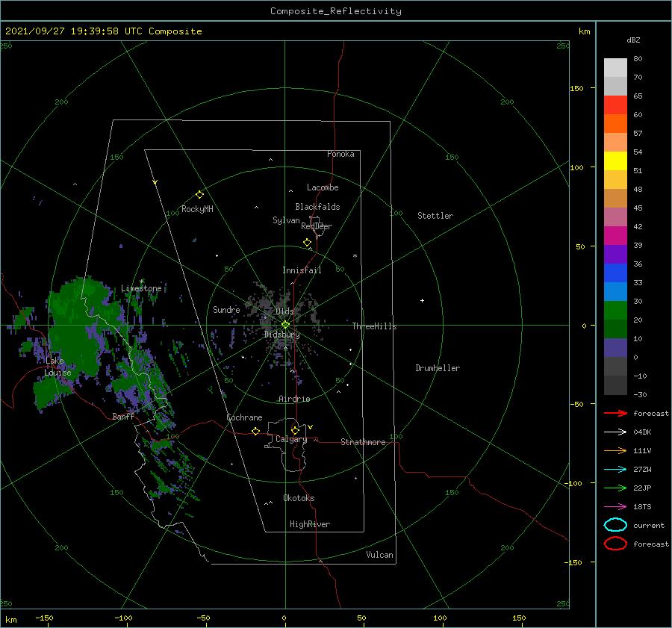Pick the orange 60 dBZ swatch
Screen dimensions: 672x628
click(x=615, y=123)
